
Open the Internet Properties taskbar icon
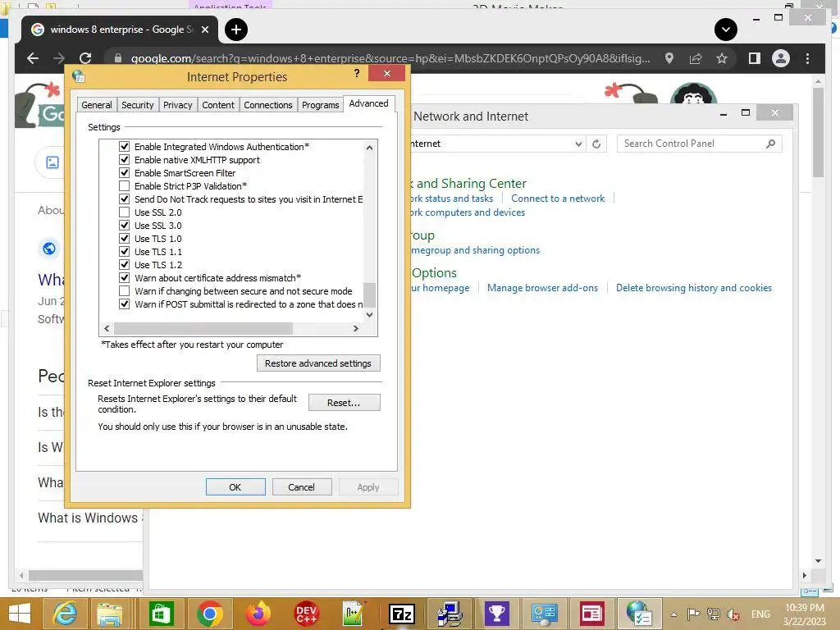tap(639, 614)
